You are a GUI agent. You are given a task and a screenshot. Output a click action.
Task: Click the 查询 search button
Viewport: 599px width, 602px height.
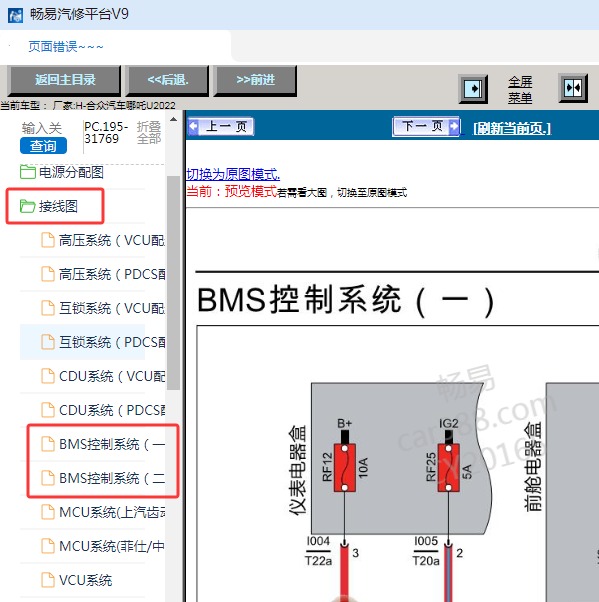coord(43,146)
